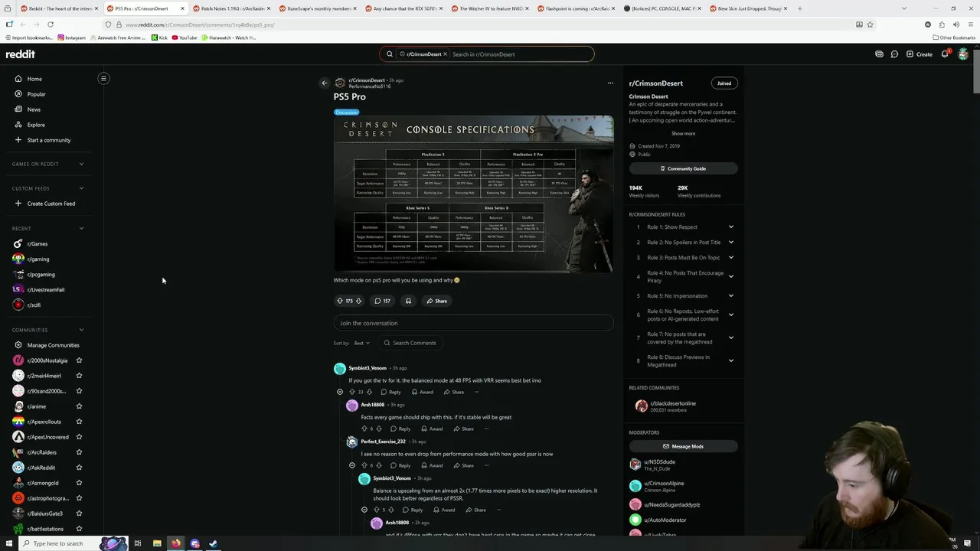Open advertise icon in header

879,54
